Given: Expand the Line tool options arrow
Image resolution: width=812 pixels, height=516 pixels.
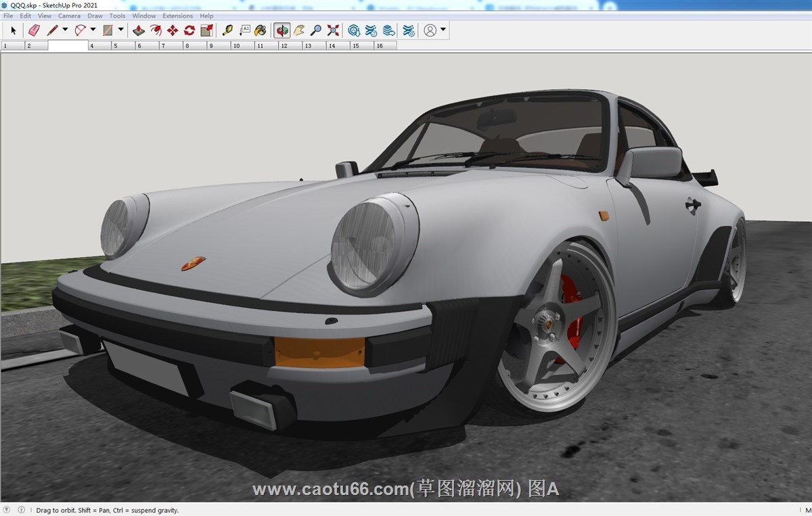Looking at the screenshot, I should pos(65,30).
